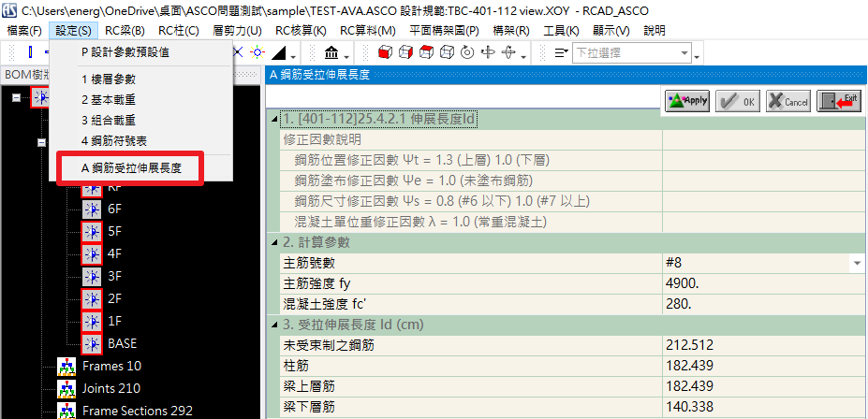Open the RC柱(C) menu
This screenshot has width=868, height=419.
[178, 31]
